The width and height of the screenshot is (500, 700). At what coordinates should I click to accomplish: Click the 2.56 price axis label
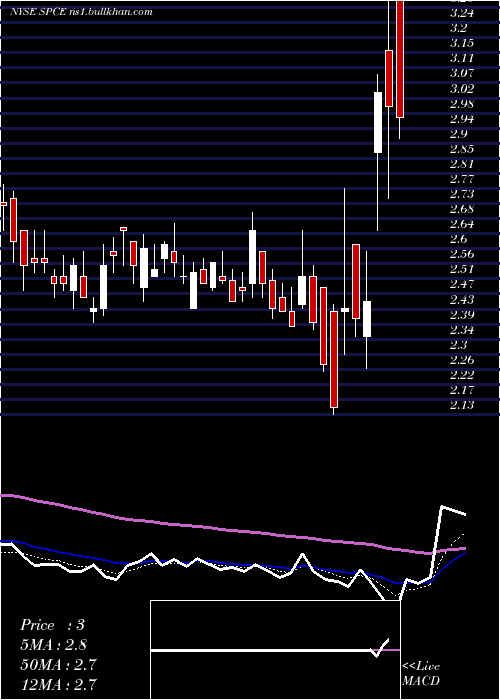461,254
